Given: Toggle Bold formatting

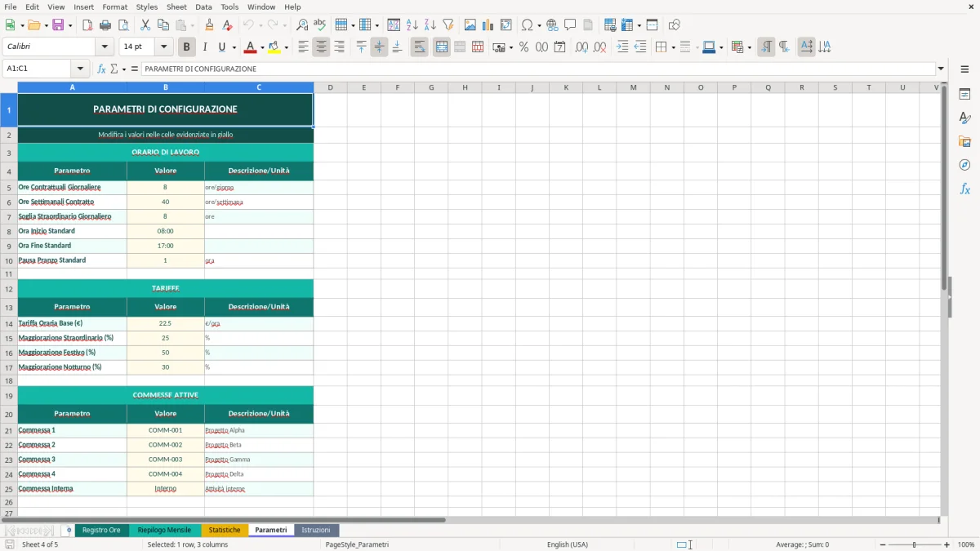Looking at the screenshot, I should point(187,47).
